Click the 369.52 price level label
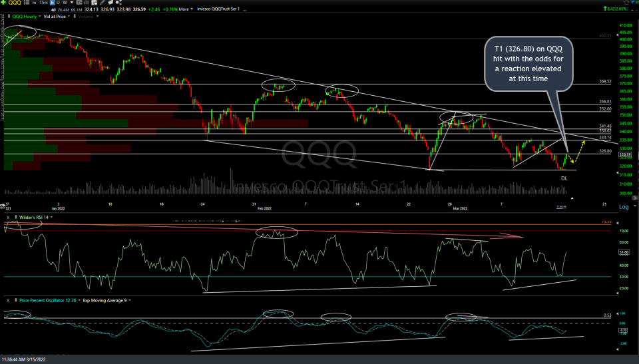Image resolution: width=639 pixels, height=364 pixels. coord(605,81)
